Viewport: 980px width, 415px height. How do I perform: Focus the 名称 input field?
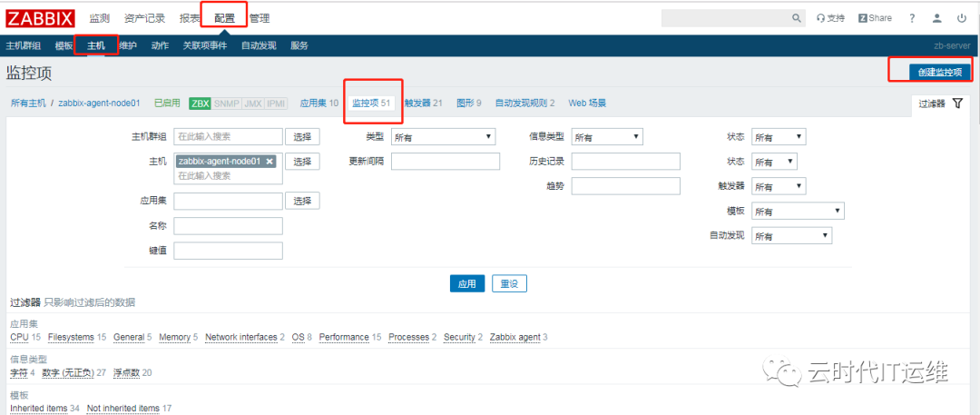click(228, 226)
